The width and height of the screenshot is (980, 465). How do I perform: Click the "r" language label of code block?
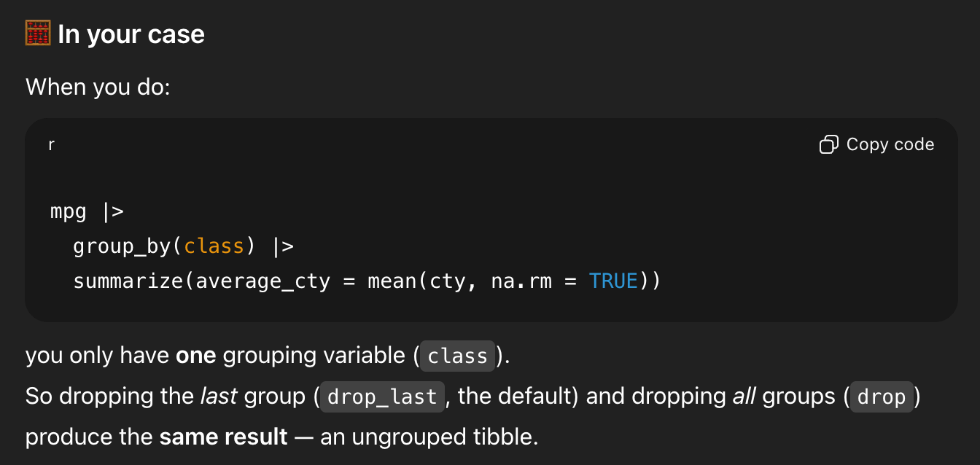[x=51, y=144]
